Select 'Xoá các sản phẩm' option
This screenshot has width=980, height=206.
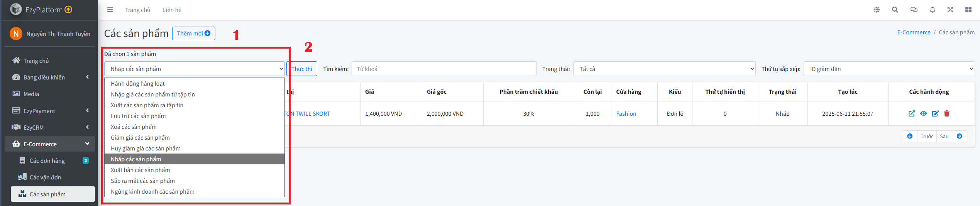tap(134, 127)
